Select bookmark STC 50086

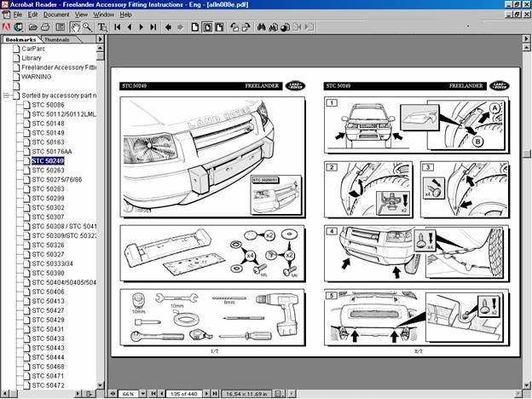click(x=48, y=105)
